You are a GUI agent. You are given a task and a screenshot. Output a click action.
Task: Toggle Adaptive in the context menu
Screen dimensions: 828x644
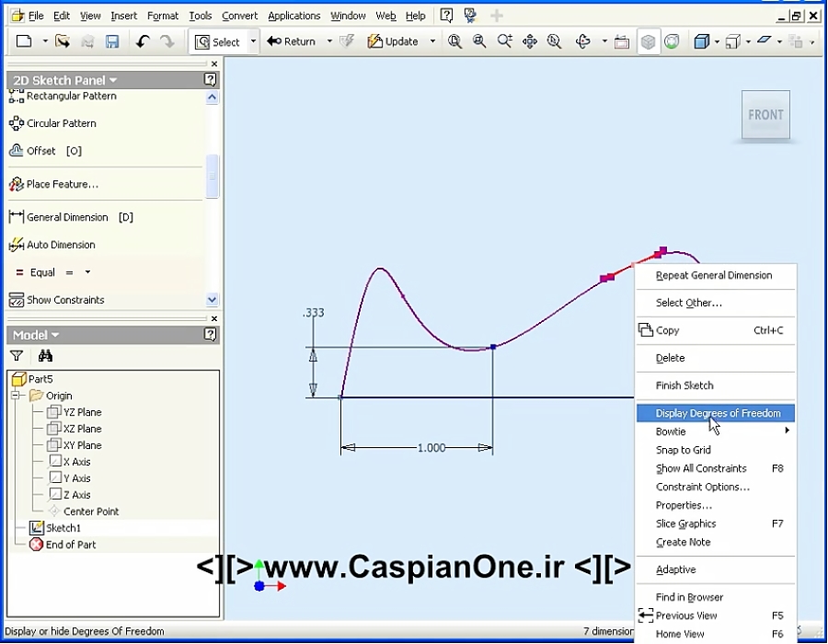[676, 569]
